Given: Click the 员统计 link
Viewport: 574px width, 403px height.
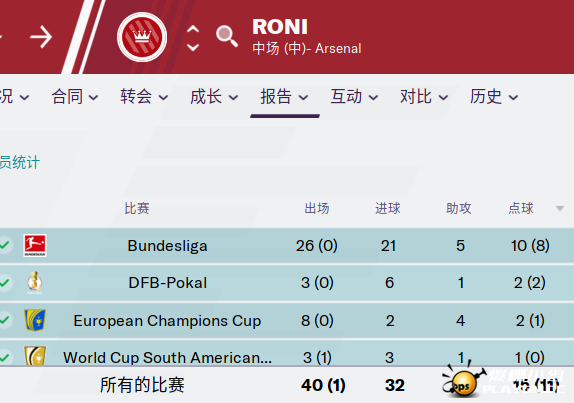Looking at the screenshot, I should pos(20,163).
